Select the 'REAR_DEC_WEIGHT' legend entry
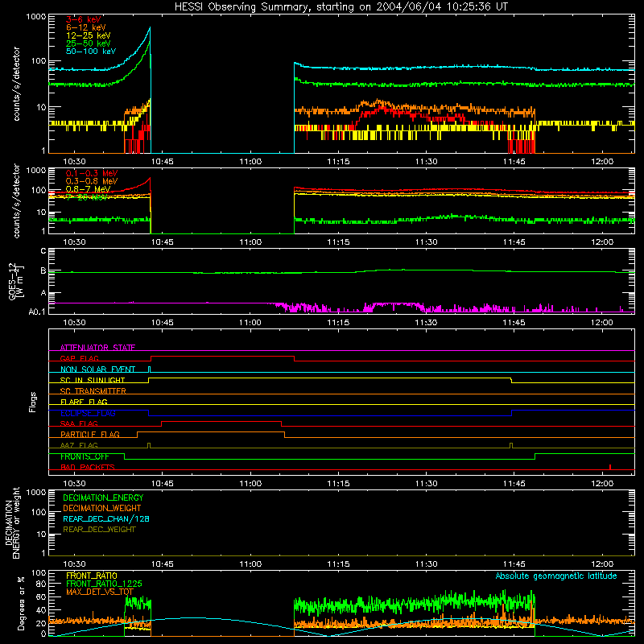The image size is (644, 644). point(99,530)
